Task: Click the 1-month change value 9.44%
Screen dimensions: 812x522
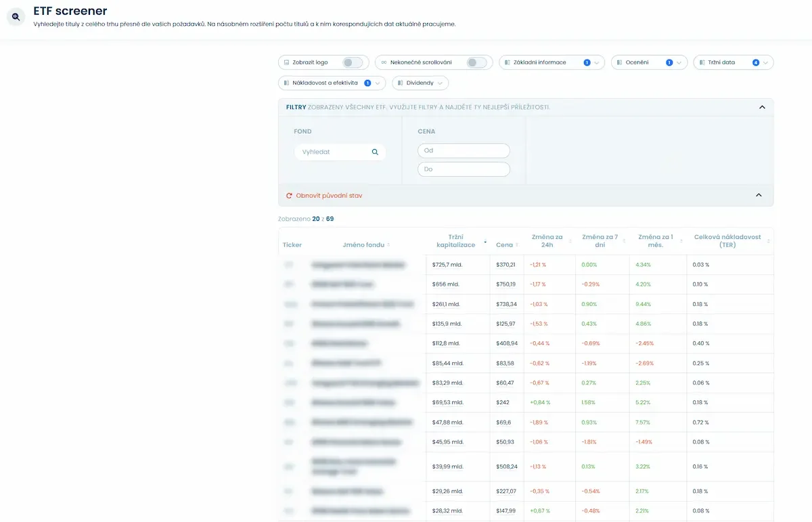Action: pyautogui.click(x=643, y=304)
